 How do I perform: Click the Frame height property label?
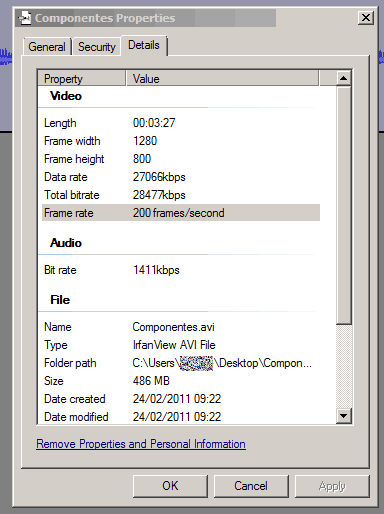click(x=74, y=159)
